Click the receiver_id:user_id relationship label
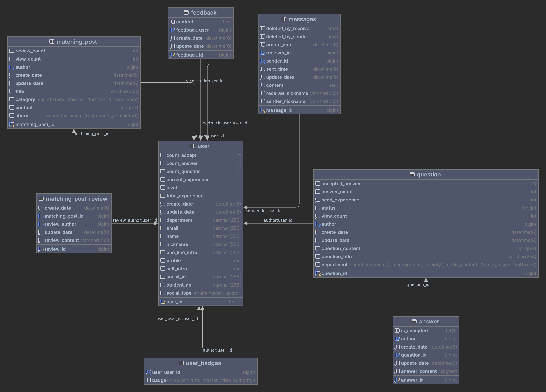The image size is (546, 392). coord(204,81)
